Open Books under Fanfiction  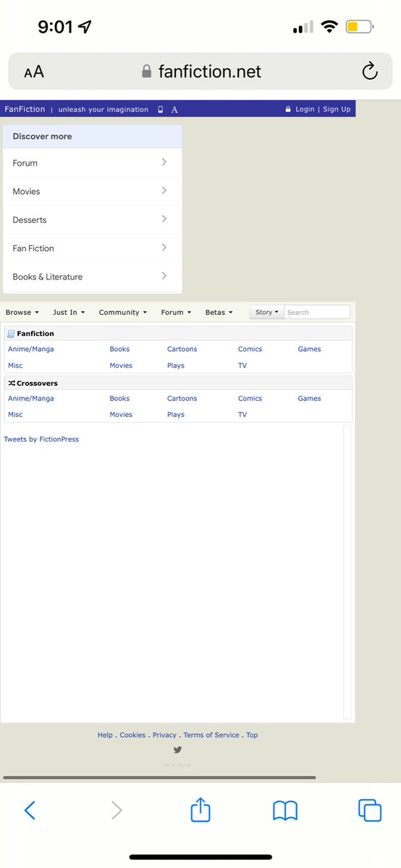pyautogui.click(x=119, y=350)
